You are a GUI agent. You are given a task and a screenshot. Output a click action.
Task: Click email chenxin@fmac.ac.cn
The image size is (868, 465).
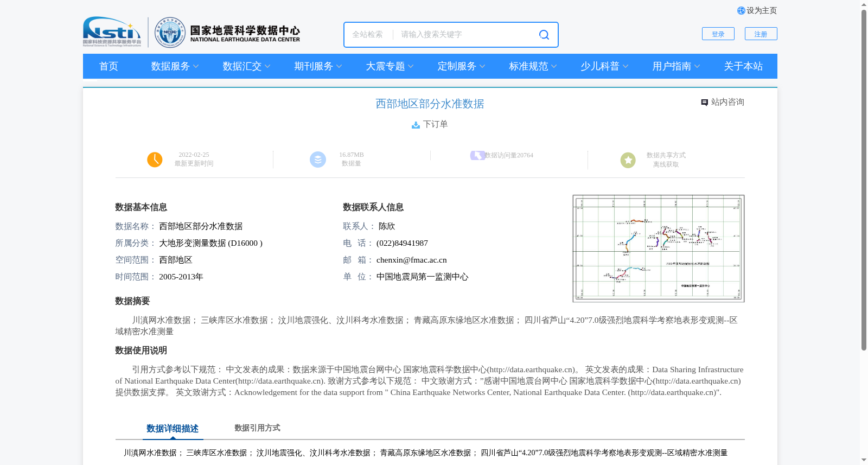(412, 260)
